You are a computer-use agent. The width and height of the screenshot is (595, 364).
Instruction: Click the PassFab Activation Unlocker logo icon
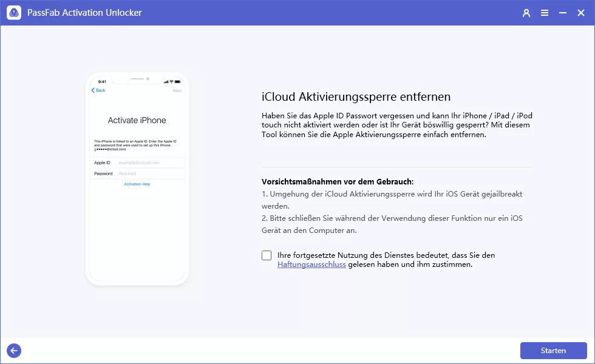[13, 12]
